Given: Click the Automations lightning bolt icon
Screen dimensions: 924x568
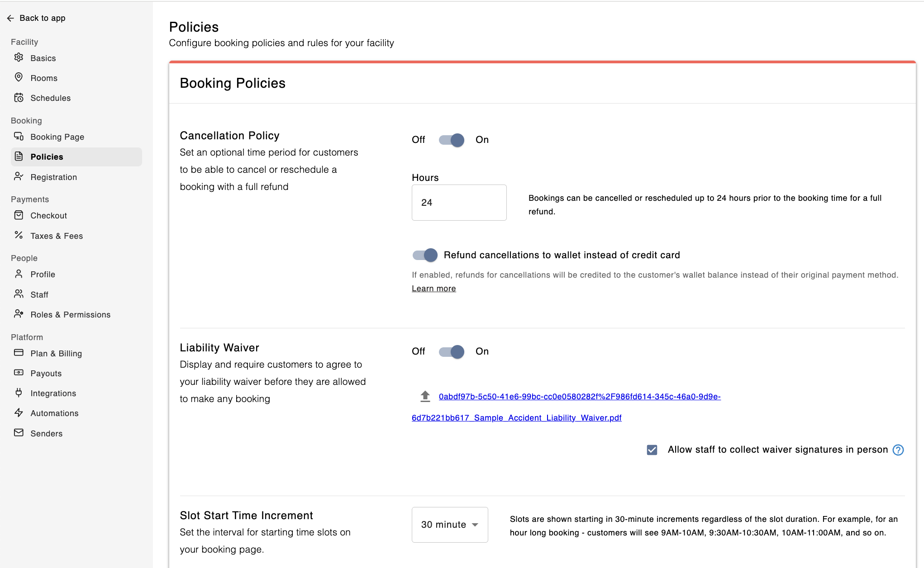Looking at the screenshot, I should pos(19,413).
